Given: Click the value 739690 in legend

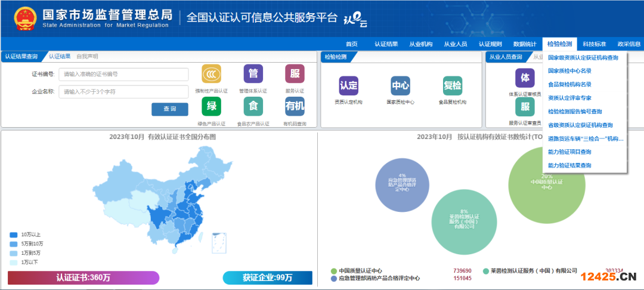Looking at the screenshot, I should (x=462, y=271).
